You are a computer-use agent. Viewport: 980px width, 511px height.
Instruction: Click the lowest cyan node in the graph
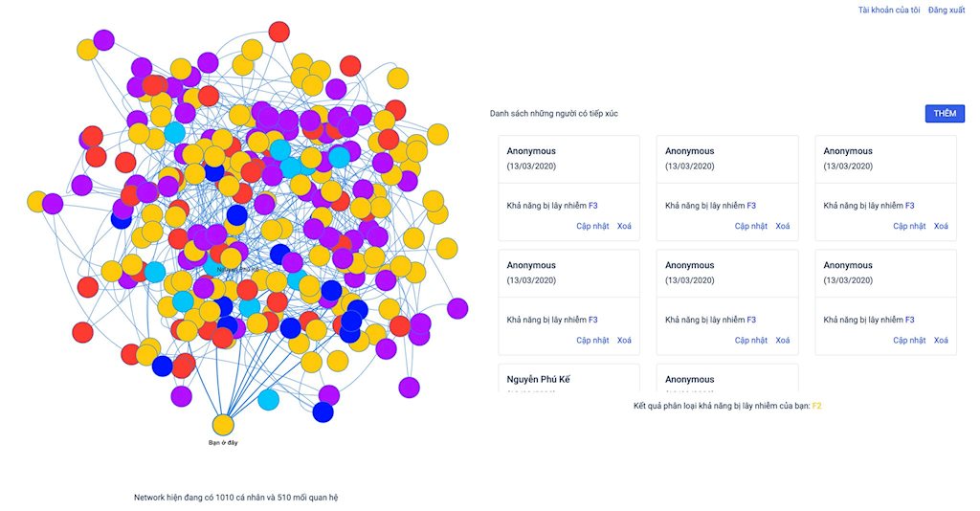[269, 399]
